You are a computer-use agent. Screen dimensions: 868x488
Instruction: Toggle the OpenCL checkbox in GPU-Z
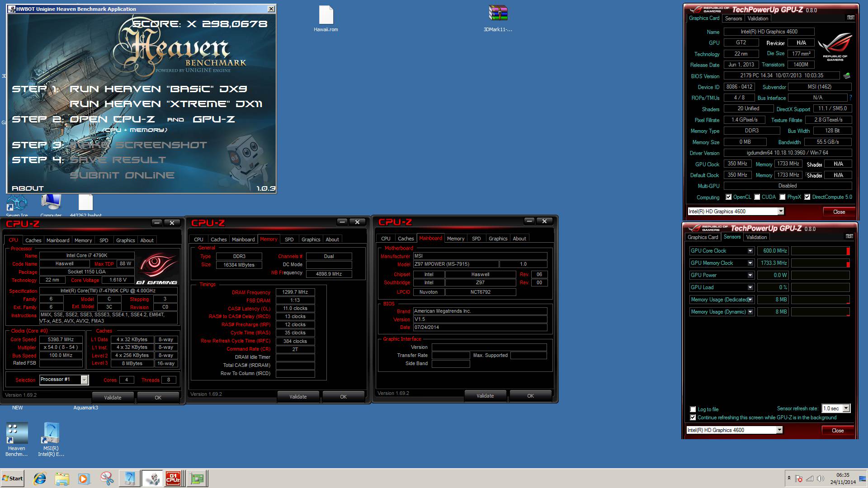point(728,197)
